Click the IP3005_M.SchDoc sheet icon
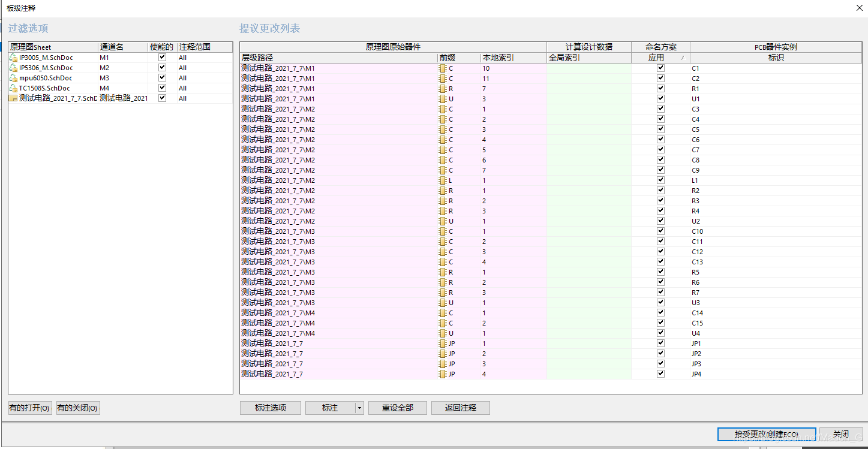 (x=13, y=58)
